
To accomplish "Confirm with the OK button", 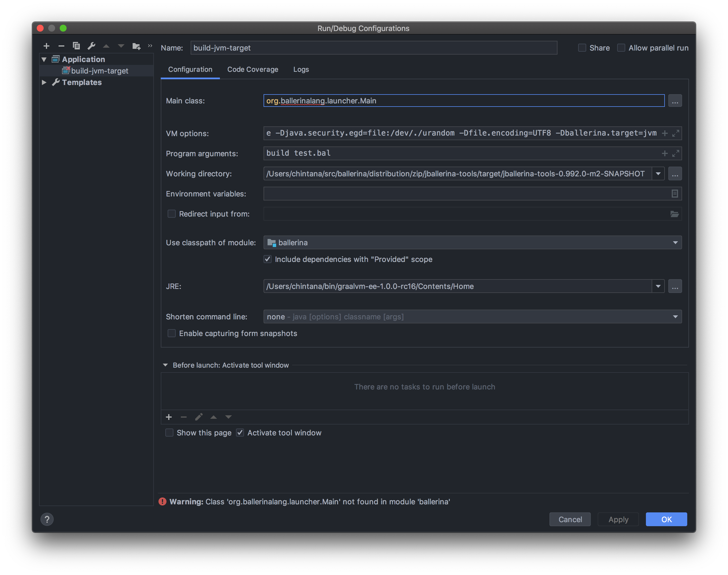I will (x=666, y=519).
